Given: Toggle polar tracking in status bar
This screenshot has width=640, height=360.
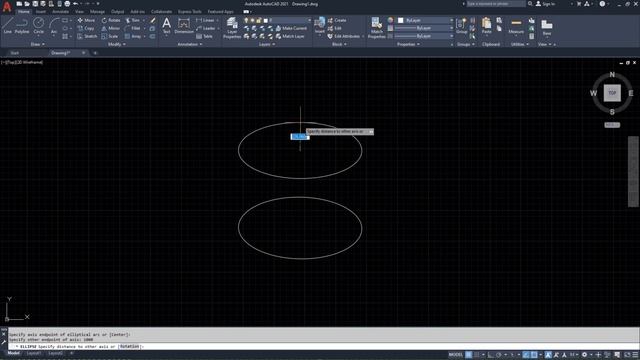Looking at the screenshot, I should [498, 355].
